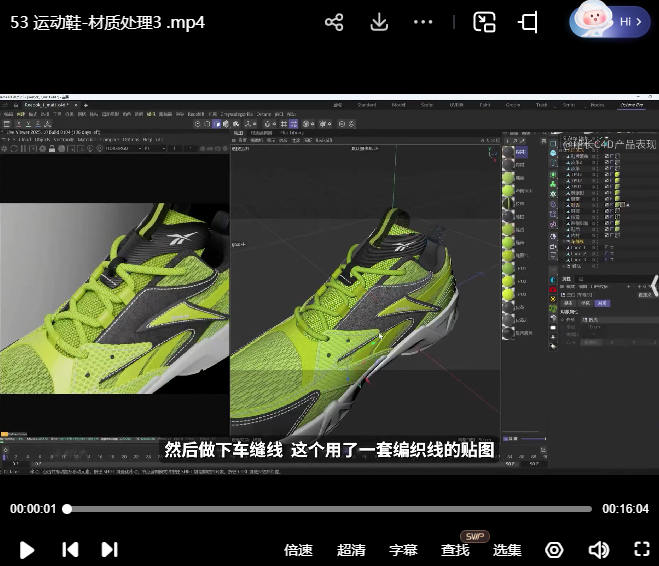Click the circular target icon beside 选集

[554, 550]
